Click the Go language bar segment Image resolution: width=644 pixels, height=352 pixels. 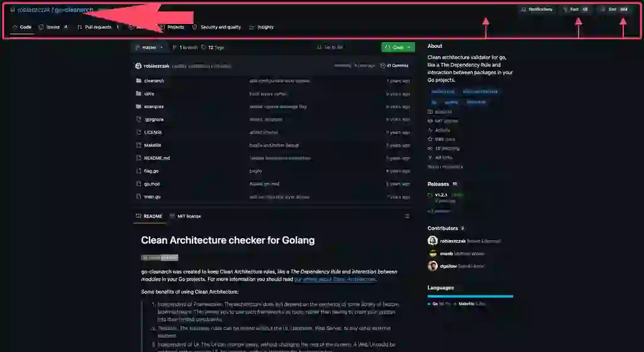point(469,296)
